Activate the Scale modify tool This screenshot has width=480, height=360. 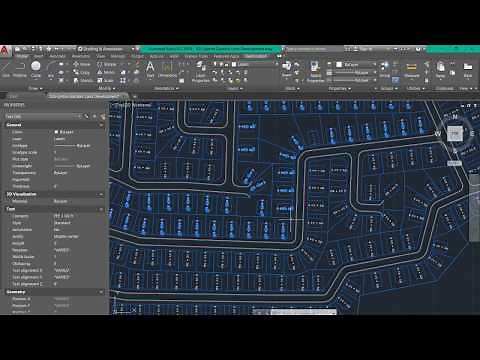point(105,80)
